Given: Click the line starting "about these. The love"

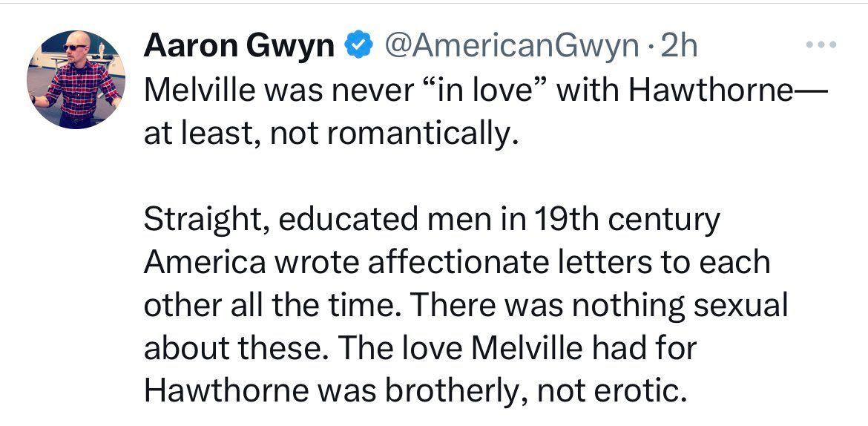Looking at the screenshot, I should click(421, 347).
